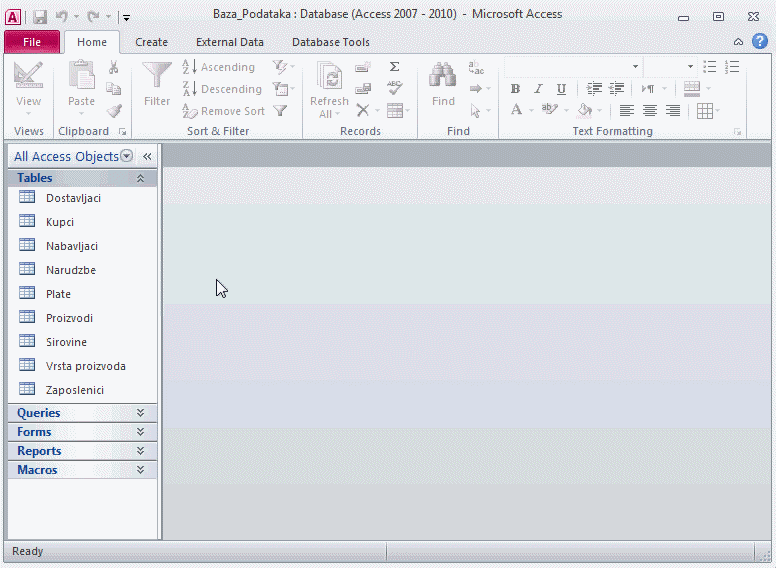Switch to the Home ribbon tab
The width and height of the screenshot is (776, 568).
tap(92, 42)
